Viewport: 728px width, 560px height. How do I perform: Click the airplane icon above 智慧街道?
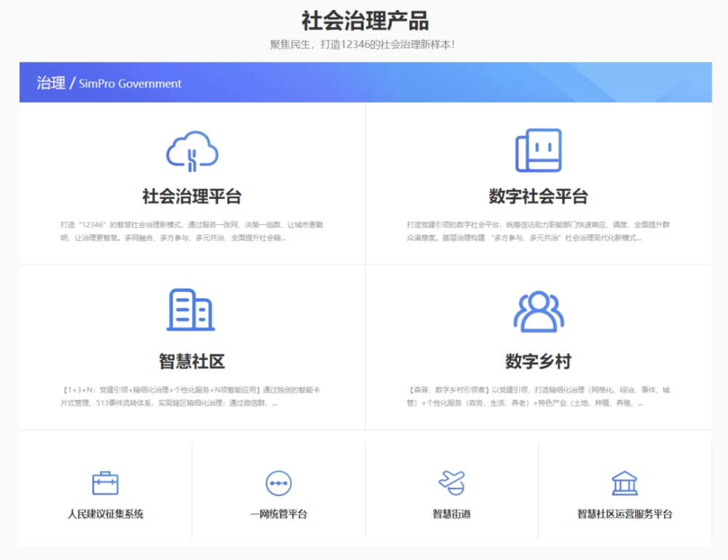451,482
